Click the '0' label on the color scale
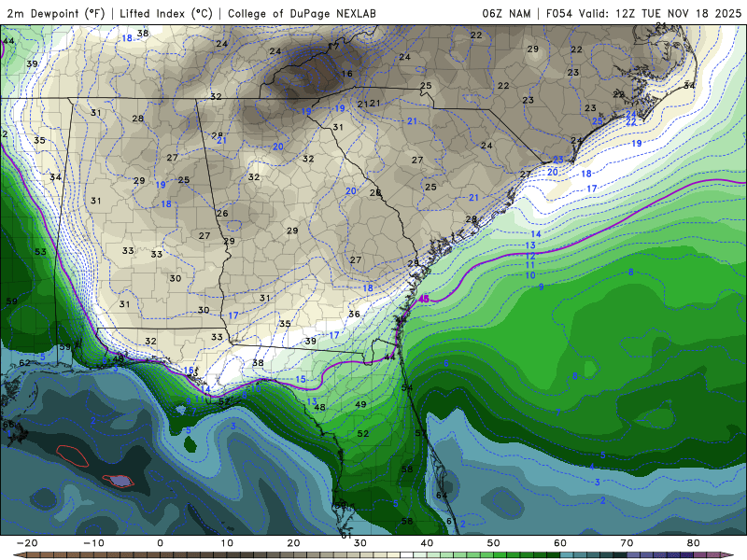Image resolution: width=747 pixels, height=560 pixels. [x=160, y=543]
